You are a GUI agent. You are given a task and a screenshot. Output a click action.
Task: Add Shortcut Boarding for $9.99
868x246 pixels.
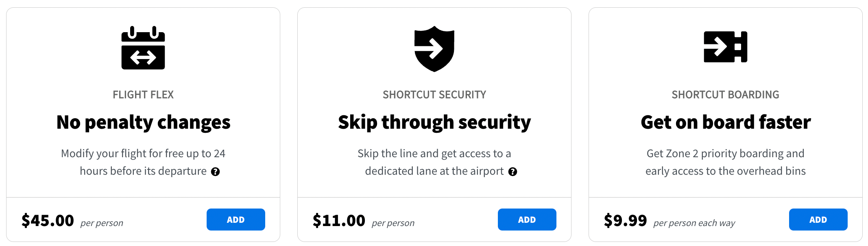coord(818,220)
